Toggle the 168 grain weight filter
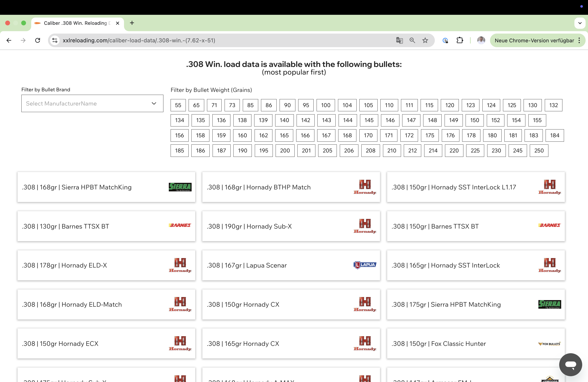The image size is (588, 382). (347, 135)
